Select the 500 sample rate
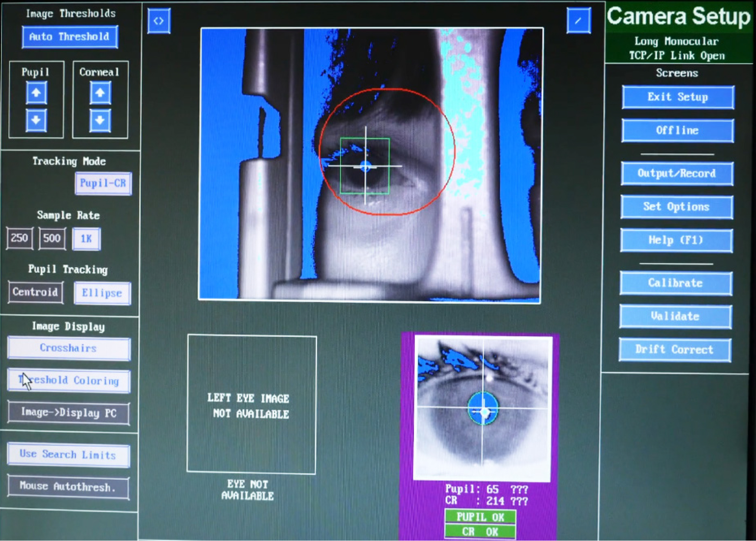This screenshot has height=541, width=756. pyautogui.click(x=52, y=238)
